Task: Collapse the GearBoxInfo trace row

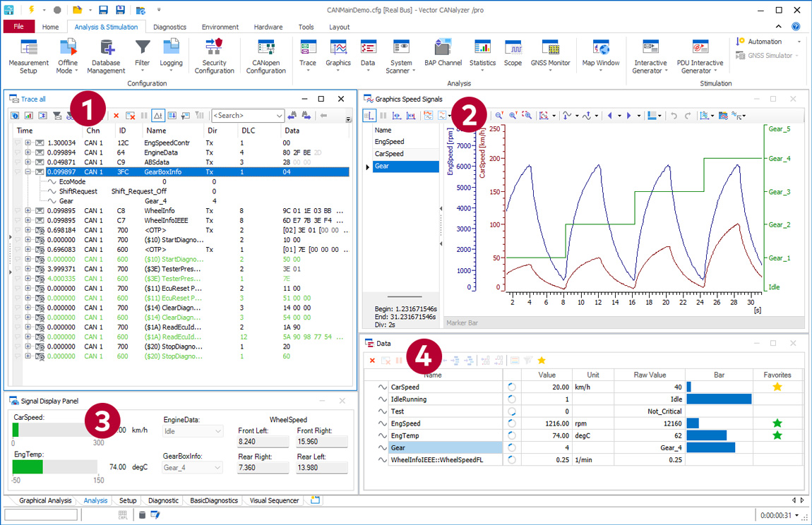Action: pyautogui.click(x=28, y=172)
